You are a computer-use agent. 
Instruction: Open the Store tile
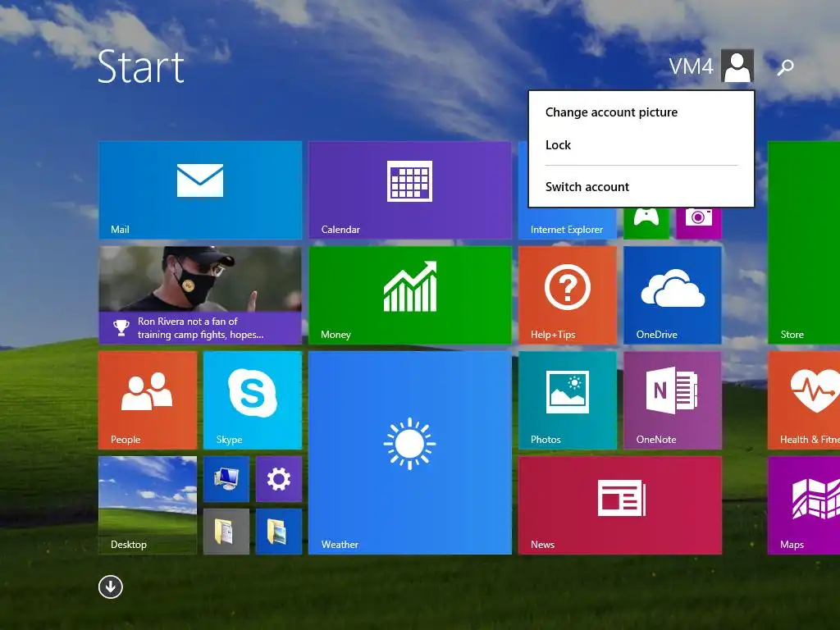(804, 242)
